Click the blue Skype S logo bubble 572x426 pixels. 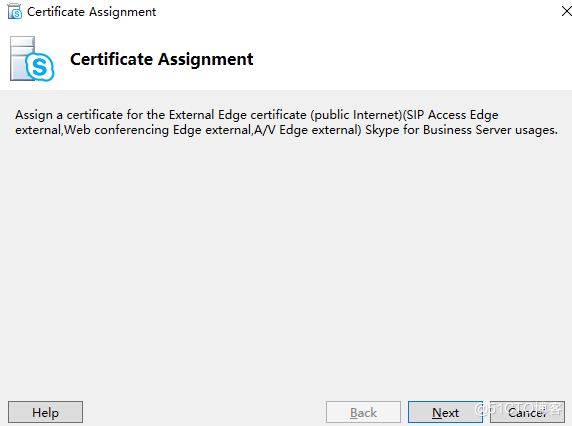coord(40,67)
